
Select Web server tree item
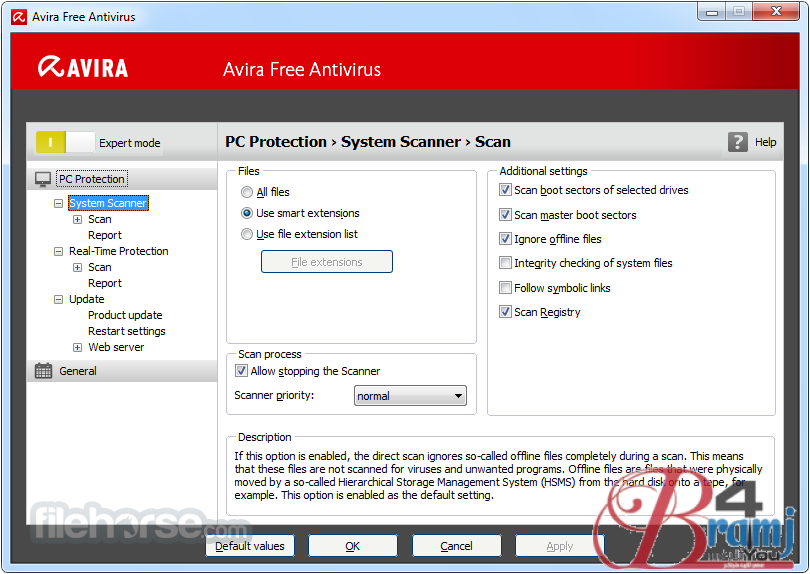(x=116, y=347)
